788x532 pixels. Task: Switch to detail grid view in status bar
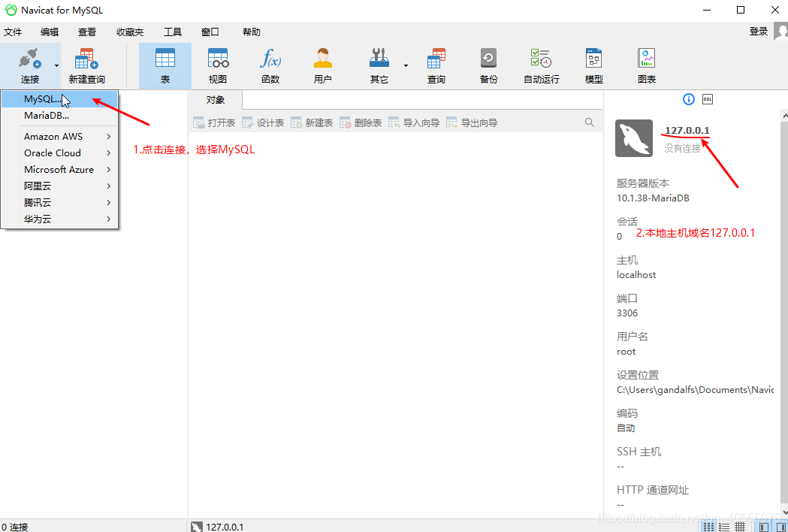(740, 527)
